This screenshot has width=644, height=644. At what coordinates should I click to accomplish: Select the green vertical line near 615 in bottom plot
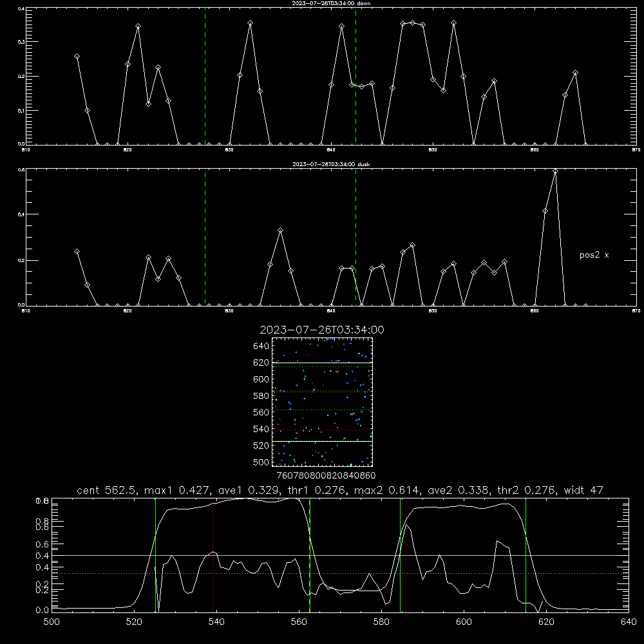(x=526, y=555)
